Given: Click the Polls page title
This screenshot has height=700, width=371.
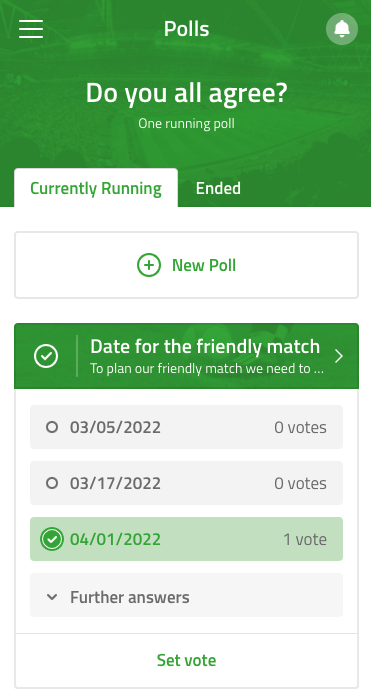Looking at the screenshot, I should 186,29.
